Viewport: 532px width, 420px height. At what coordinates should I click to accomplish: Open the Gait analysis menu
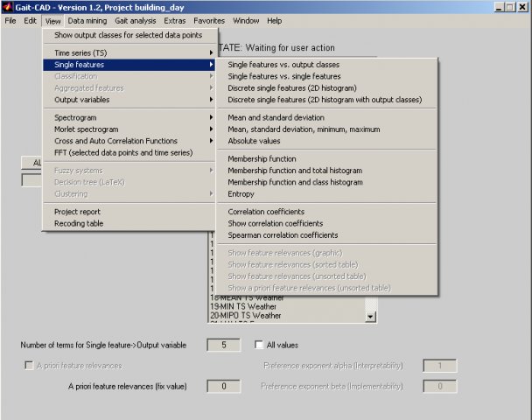(136, 21)
